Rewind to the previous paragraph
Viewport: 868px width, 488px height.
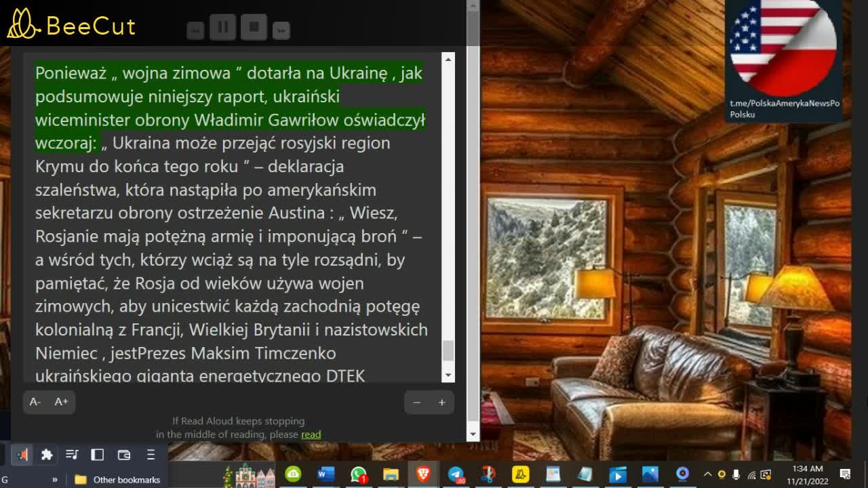[x=195, y=30]
